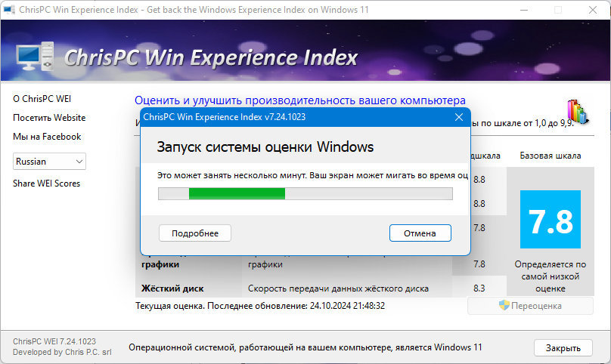Close the ChrisPC Win Experience Index v7.24.1023 dialog
This screenshot has height=364, width=611.
point(459,117)
